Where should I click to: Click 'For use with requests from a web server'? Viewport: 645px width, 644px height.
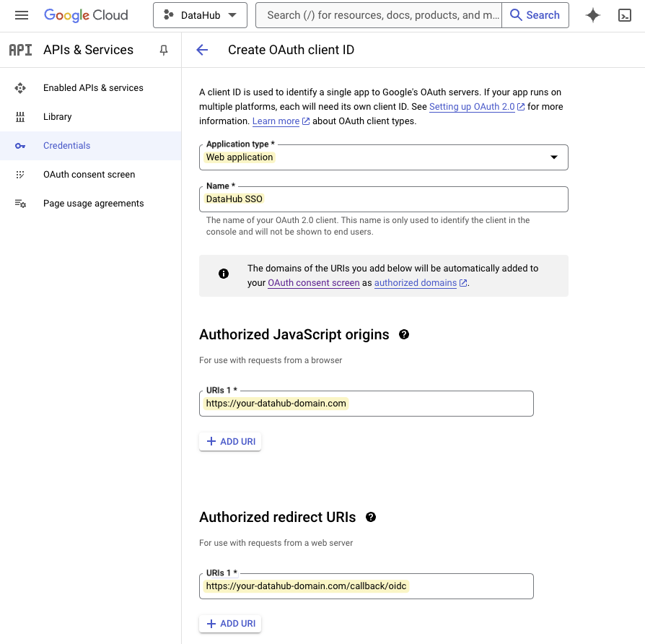click(x=276, y=543)
